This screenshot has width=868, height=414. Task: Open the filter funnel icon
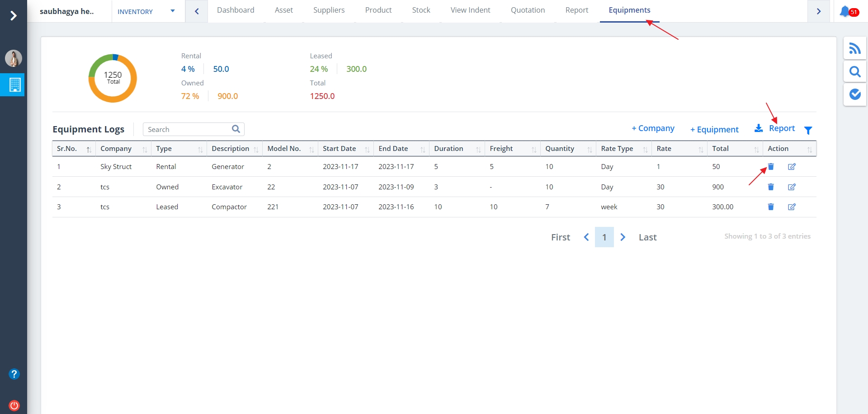808,130
